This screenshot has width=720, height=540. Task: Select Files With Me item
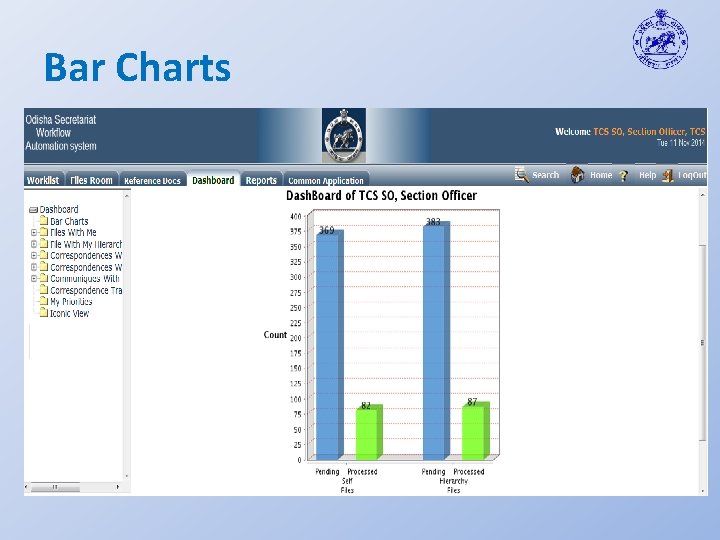73,232
